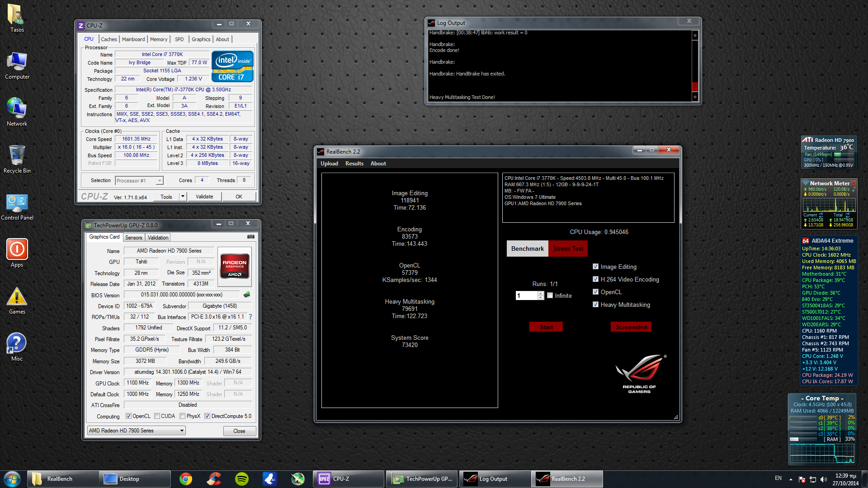
Task: Toggle the CUDA checkbox in GPU-Z
Action: 157,416
